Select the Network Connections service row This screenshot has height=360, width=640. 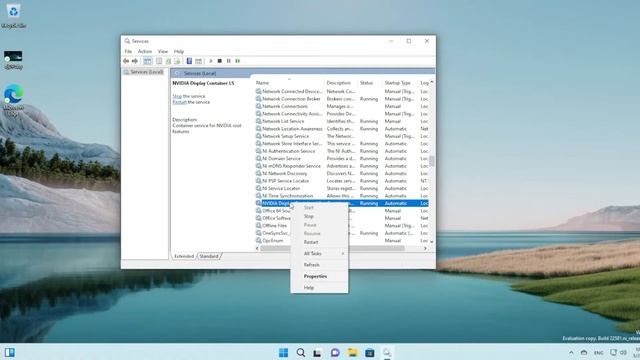click(341, 106)
